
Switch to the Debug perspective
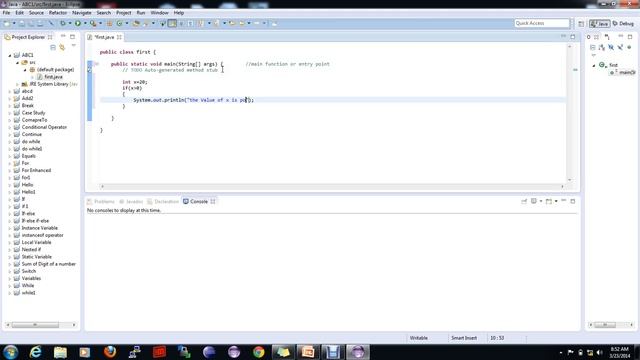(624, 24)
